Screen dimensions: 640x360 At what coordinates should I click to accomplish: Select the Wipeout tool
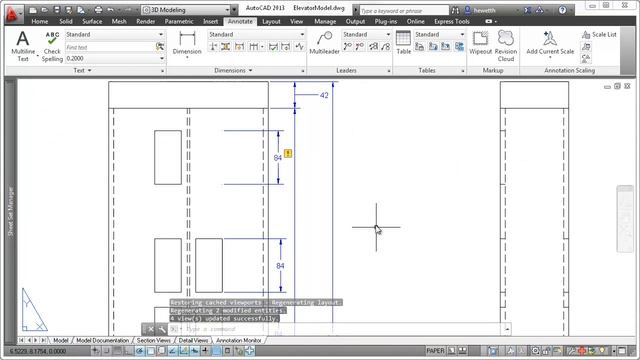(480, 42)
